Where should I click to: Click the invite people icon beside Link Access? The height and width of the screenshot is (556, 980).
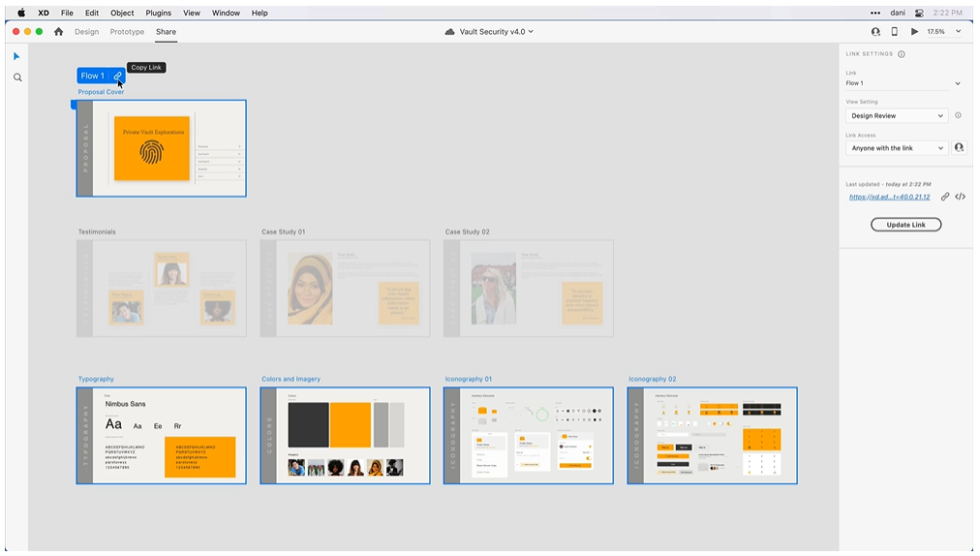[959, 148]
